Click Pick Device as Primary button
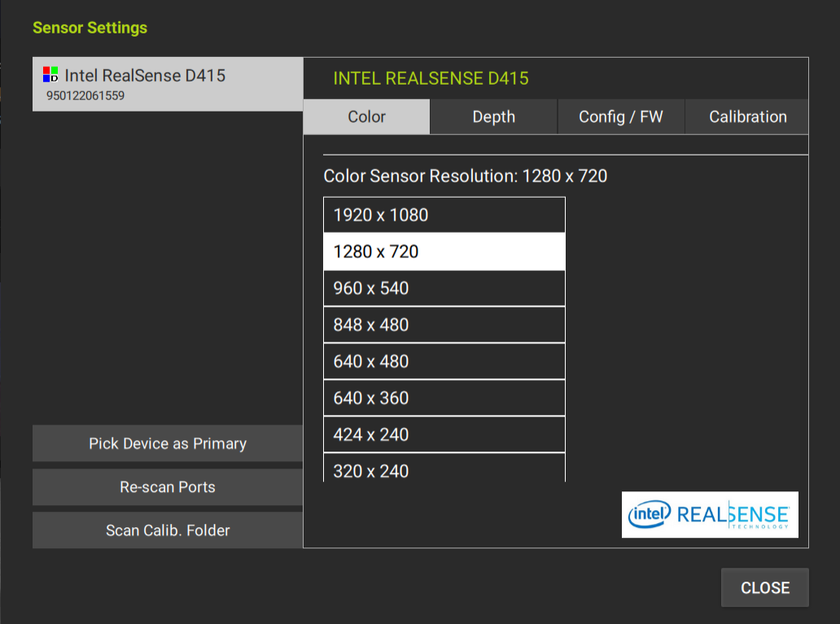This screenshot has height=624, width=840. click(x=168, y=443)
